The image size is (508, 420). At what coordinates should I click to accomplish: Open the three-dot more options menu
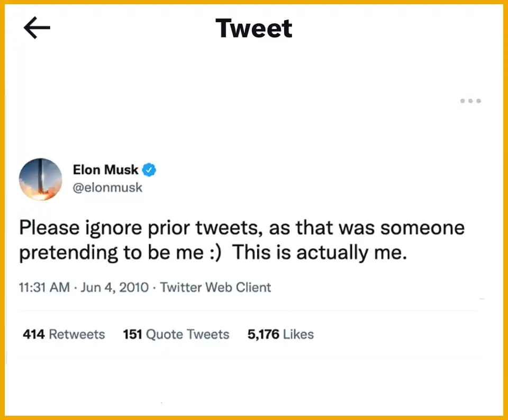click(470, 101)
